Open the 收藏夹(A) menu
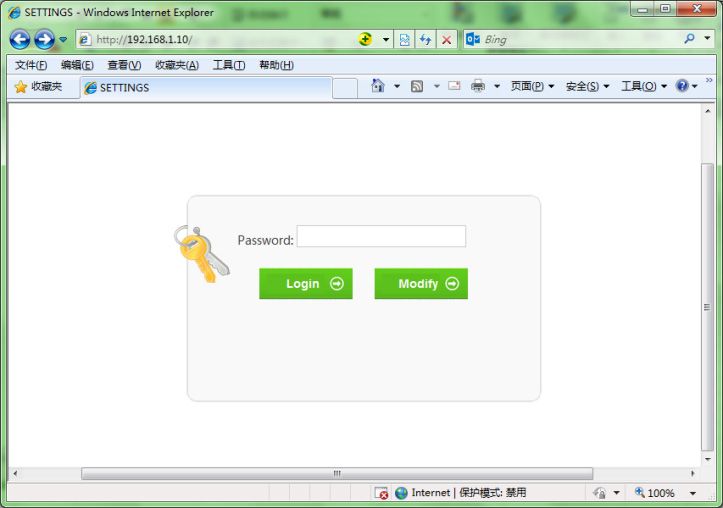This screenshot has height=508, width=723. click(x=177, y=65)
